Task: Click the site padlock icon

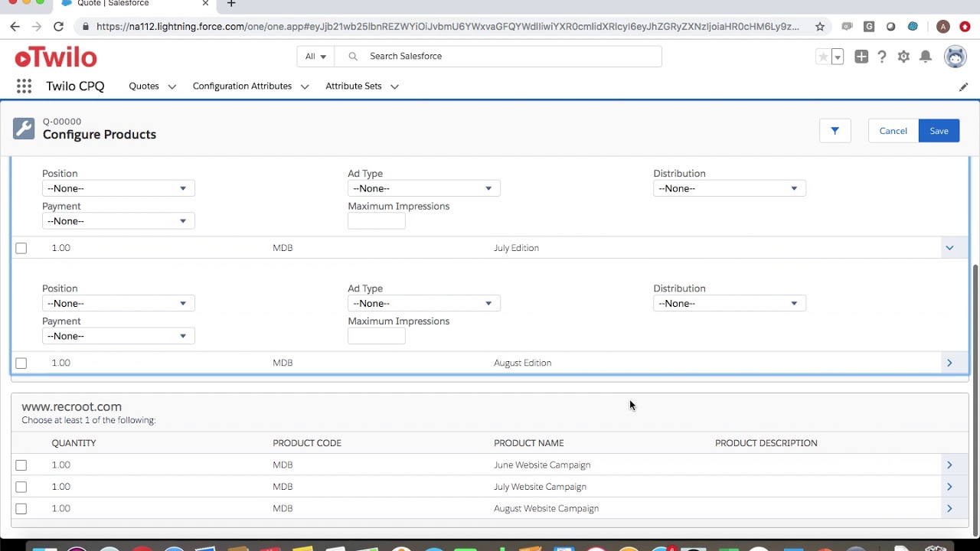Action: click(85, 27)
